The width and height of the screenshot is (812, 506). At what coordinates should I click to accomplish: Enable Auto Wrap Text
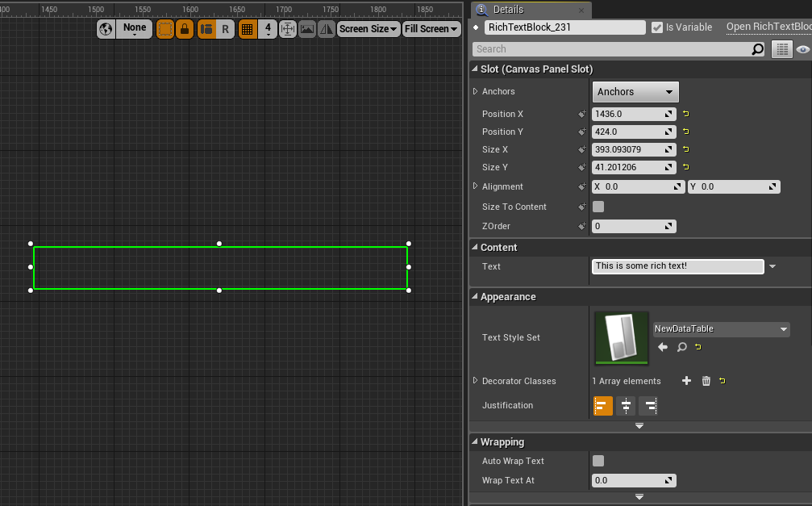[598, 461]
